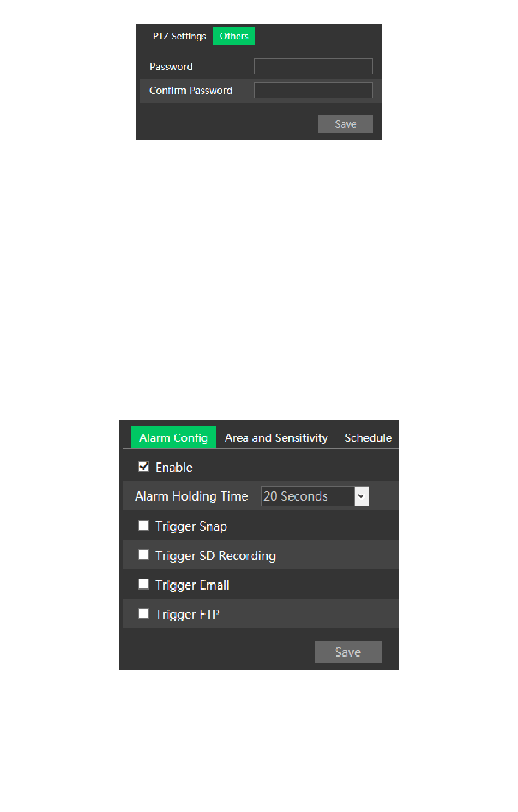The image size is (518, 812).
Task: Select the Others tab
Action: (x=234, y=36)
